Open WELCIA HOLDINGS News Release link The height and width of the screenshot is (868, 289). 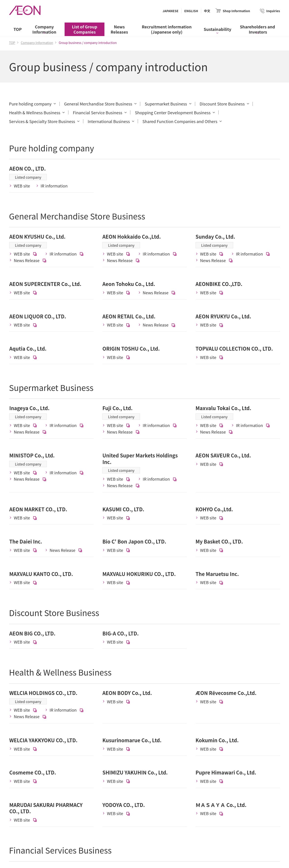[x=27, y=717]
